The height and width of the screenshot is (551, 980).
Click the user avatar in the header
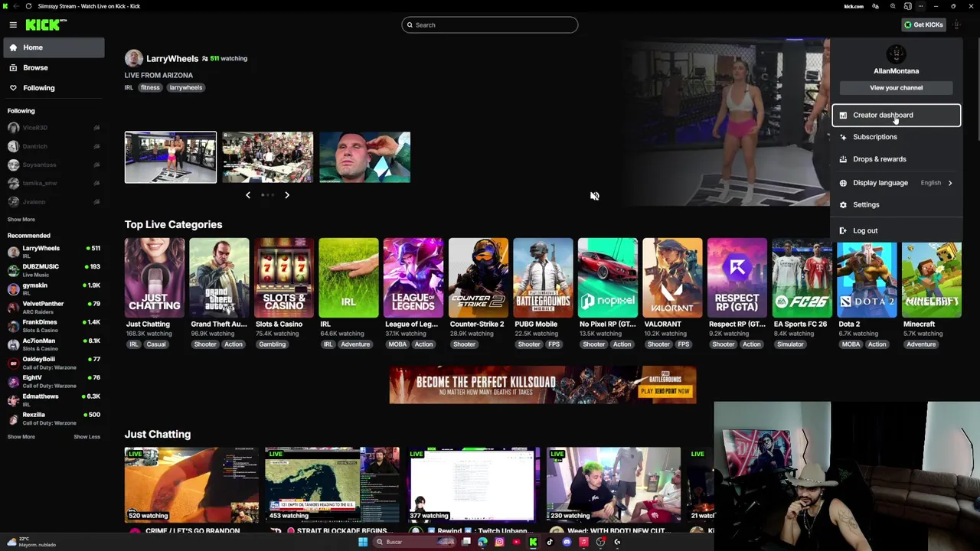[956, 24]
